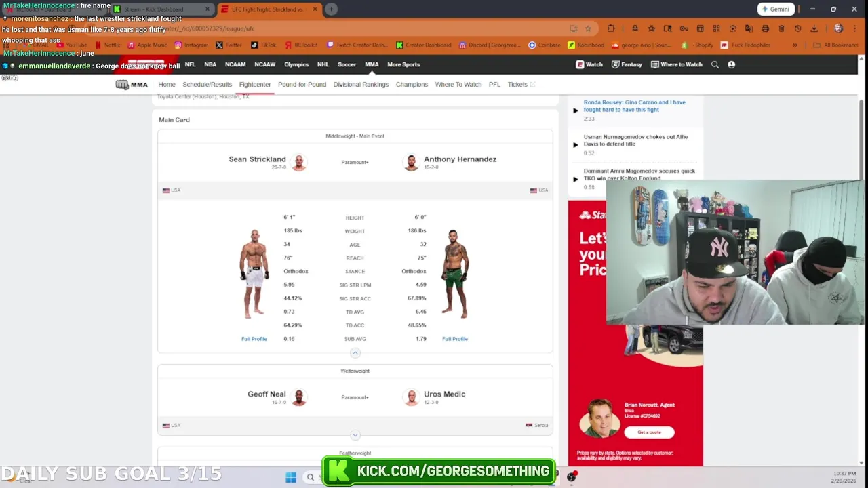Open the Coinbase bookmark
Screen dimensions: 868x488
545,45
